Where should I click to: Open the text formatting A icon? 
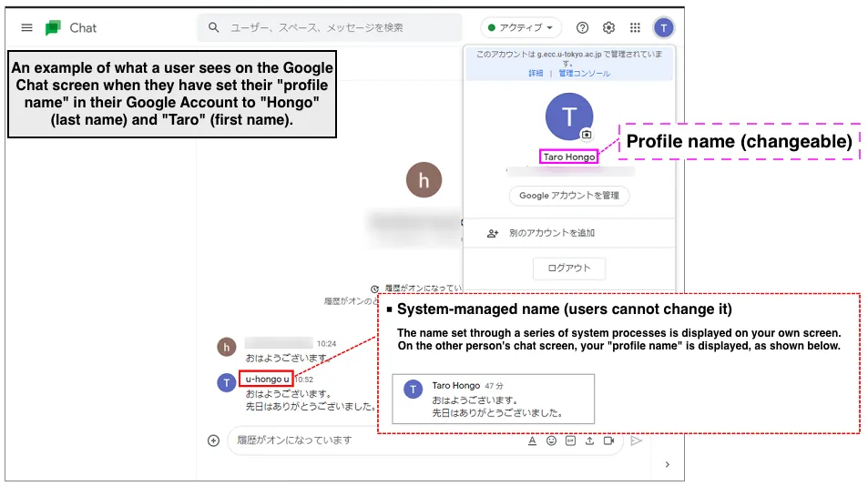532,440
